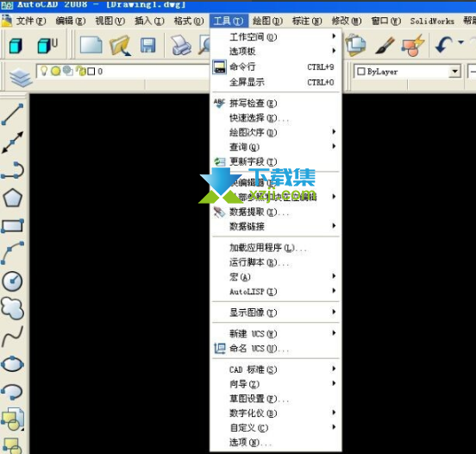
Task: Expand the 绘图次序 submenu
Action: pyautogui.click(x=276, y=133)
